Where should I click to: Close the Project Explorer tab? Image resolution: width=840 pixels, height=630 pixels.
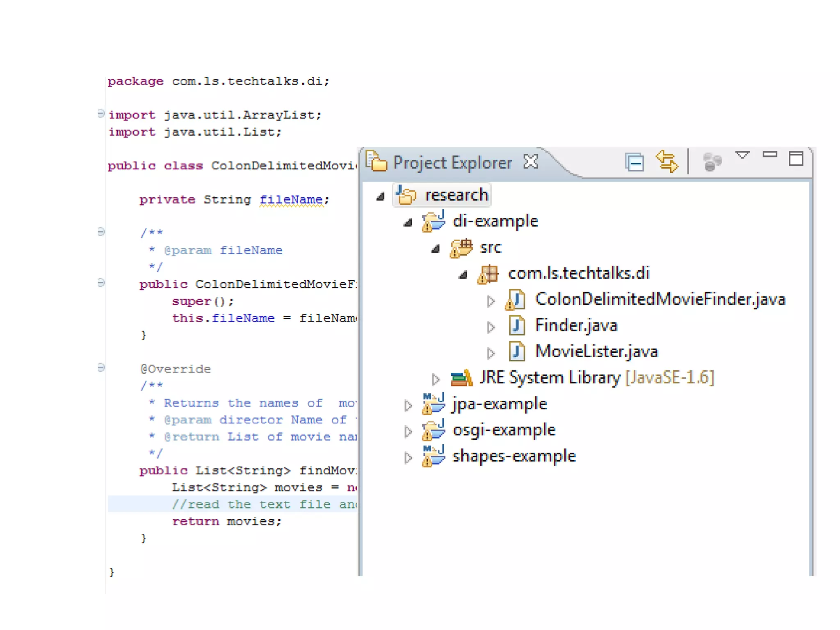tap(531, 162)
